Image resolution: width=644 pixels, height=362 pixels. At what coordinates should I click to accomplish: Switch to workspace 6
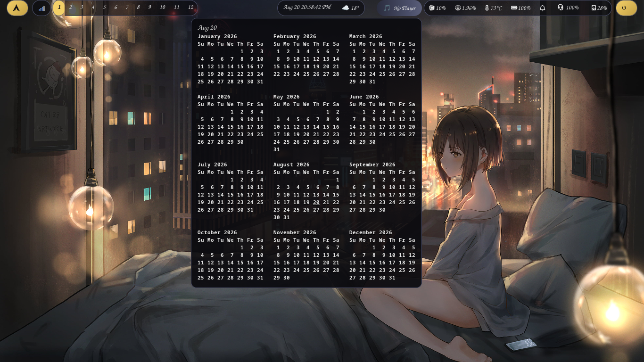click(x=116, y=8)
